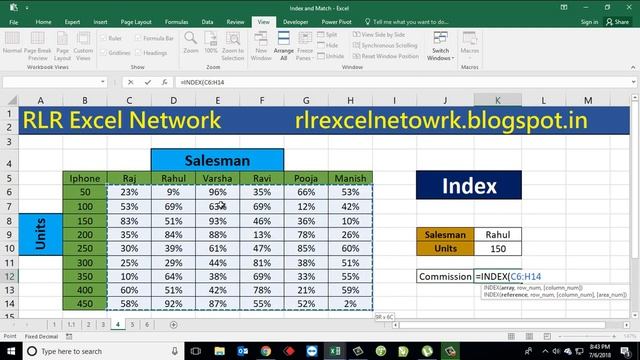
Task: Enable View Side by Side
Action: (x=379, y=35)
